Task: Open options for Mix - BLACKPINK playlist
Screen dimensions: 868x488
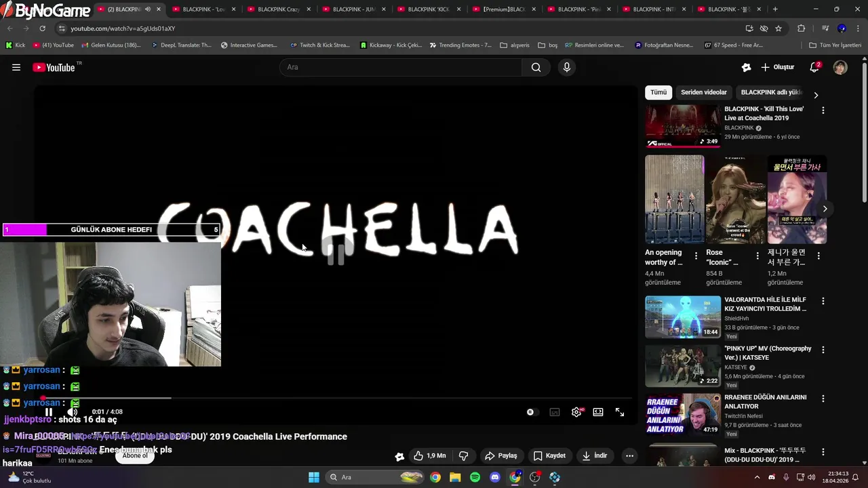Action: pyautogui.click(x=823, y=451)
